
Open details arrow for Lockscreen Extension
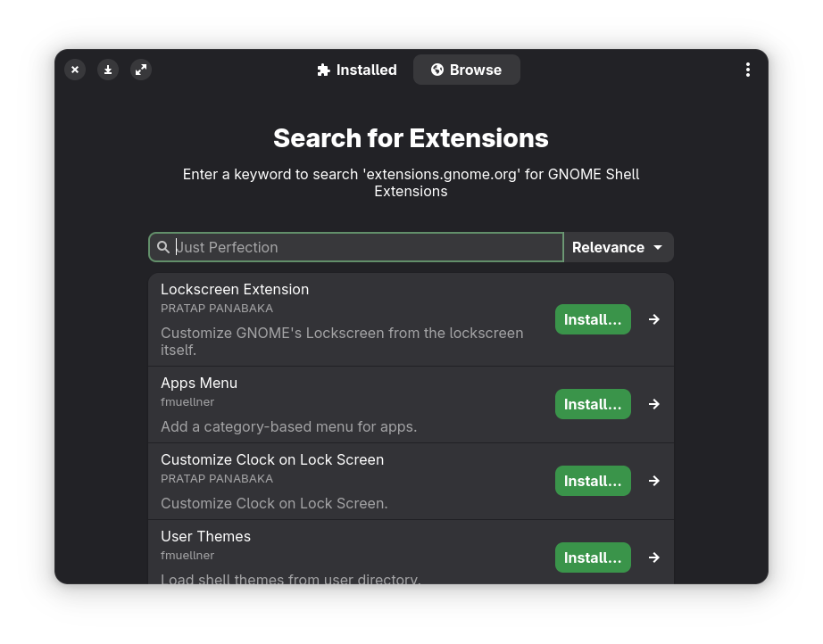[x=654, y=319]
